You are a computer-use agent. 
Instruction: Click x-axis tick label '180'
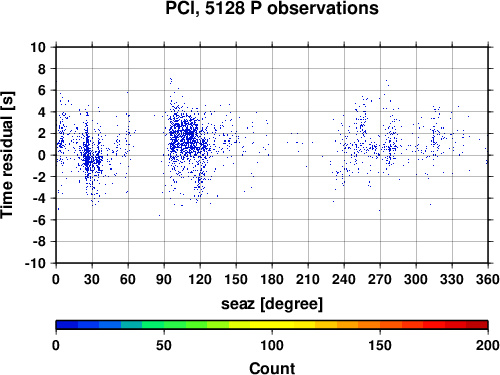point(272,279)
